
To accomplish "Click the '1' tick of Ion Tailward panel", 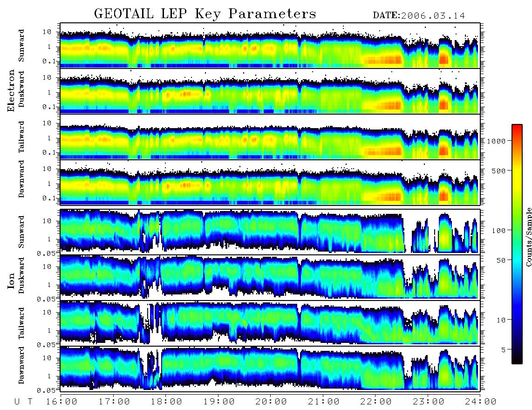I will pyautogui.click(x=49, y=331).
